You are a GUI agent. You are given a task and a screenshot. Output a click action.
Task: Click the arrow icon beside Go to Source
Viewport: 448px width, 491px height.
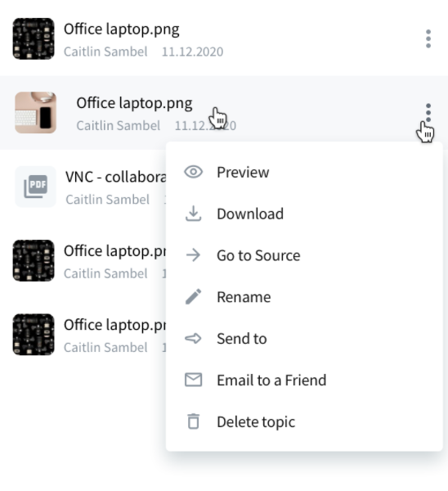click(193, 255)
